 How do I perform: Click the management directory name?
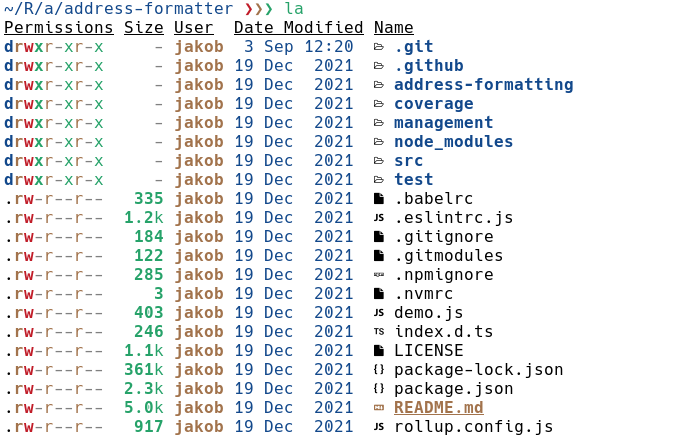click(444, 123)
